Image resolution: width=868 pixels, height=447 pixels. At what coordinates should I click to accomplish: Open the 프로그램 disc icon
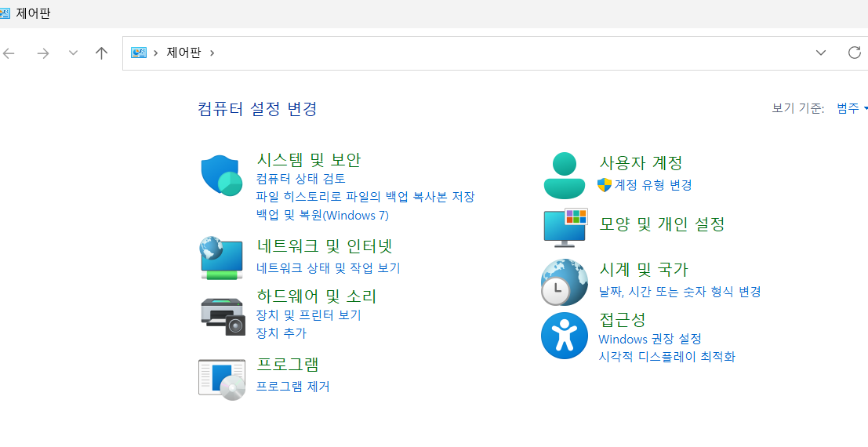[x=222, y=380]
